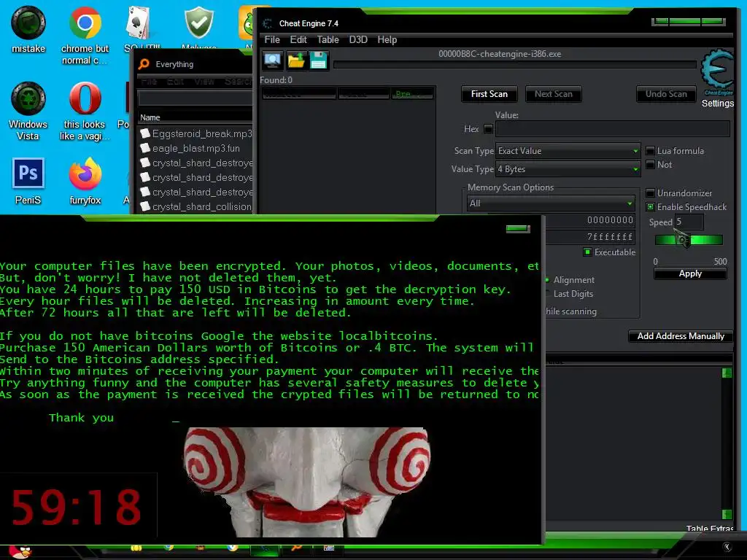Click the open process computer icon in Cheat Engine

(x=273, y=61)
